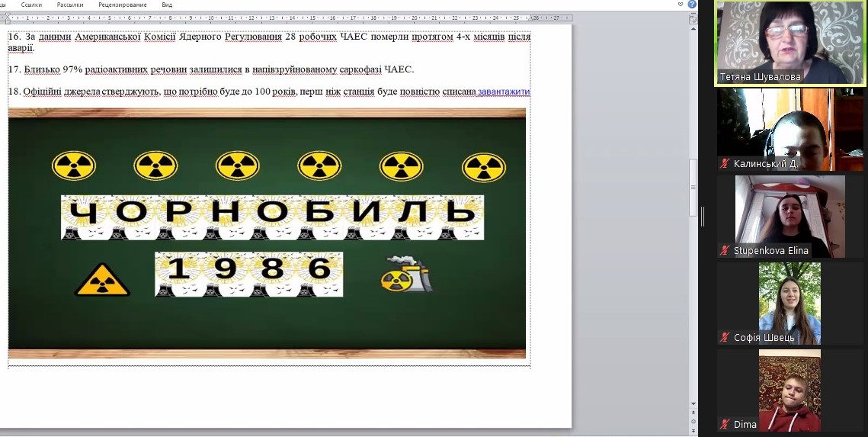Select Калинський Д. video tile

click(x=790, y=130)
